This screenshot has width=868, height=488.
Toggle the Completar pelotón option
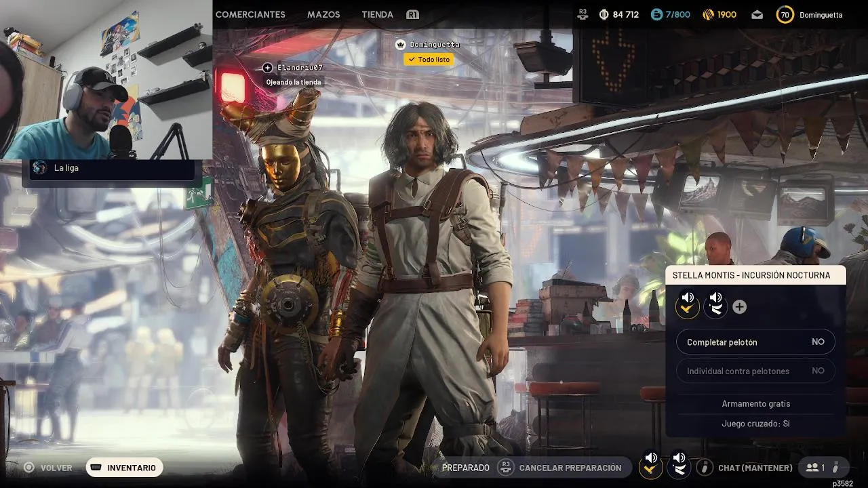(755, 342)
